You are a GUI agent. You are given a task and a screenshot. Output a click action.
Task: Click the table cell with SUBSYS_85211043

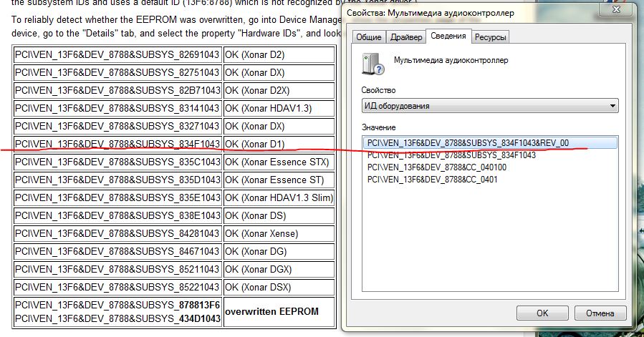[x=117, y=269]
